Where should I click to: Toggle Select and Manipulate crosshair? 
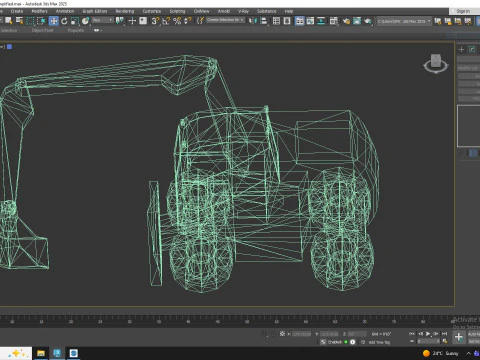click(x=132, y=21)
